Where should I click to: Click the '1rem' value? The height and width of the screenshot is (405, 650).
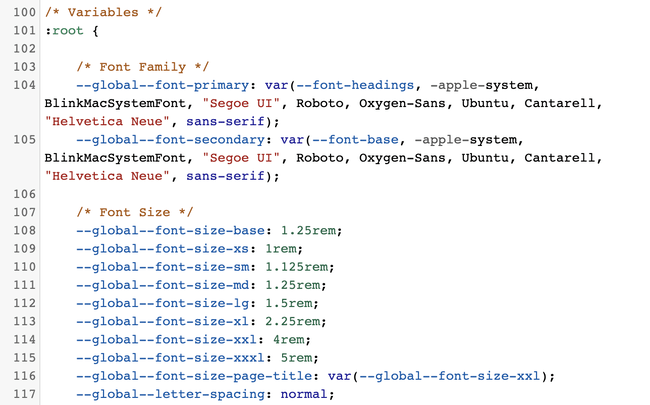click(281, 249)
